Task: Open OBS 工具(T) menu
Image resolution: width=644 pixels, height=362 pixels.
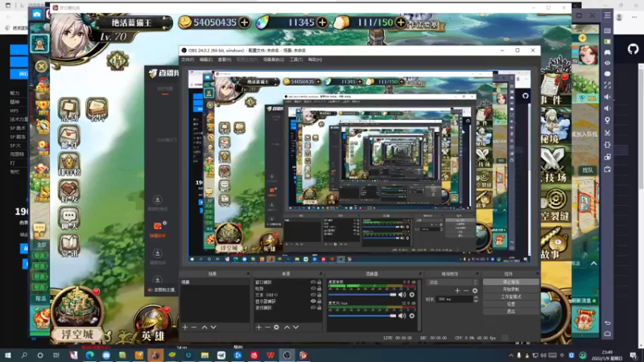Action: [x=296, y=60]
